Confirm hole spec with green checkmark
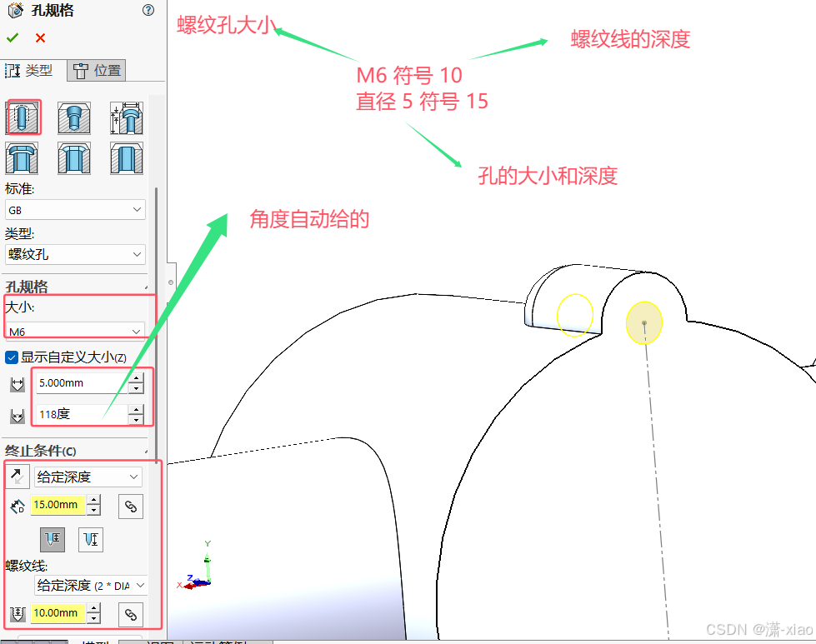The image size is (816, 644). tap(13, 37)
